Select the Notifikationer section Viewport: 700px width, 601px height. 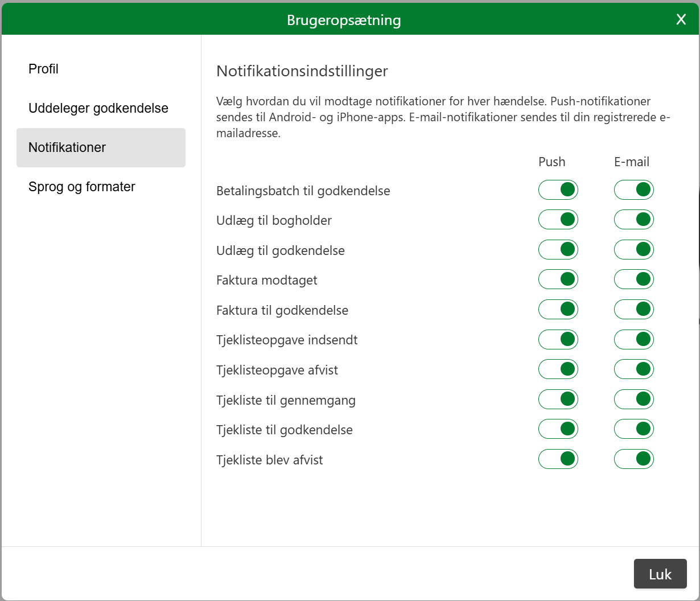click(x=101, y=147)
